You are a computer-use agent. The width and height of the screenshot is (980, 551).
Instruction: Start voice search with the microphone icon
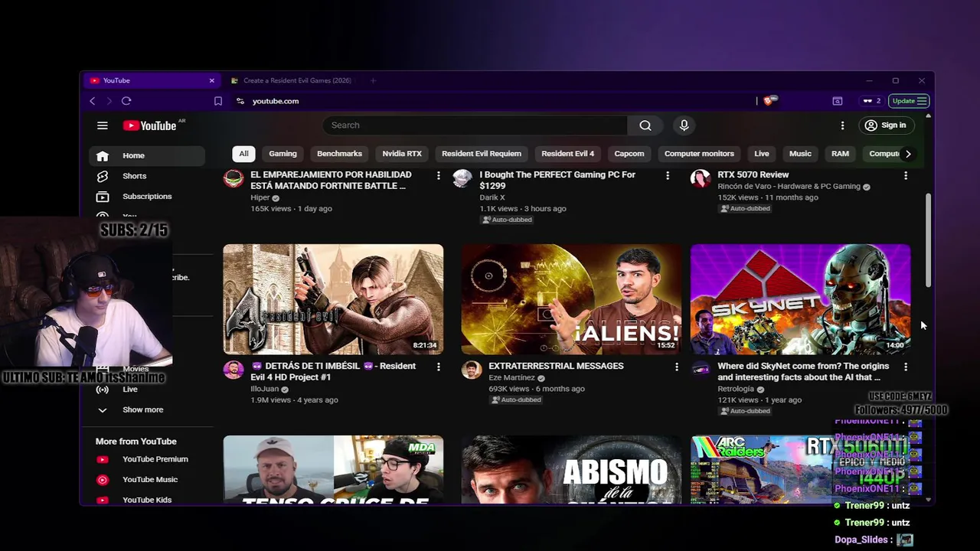(x=684, y=126)
